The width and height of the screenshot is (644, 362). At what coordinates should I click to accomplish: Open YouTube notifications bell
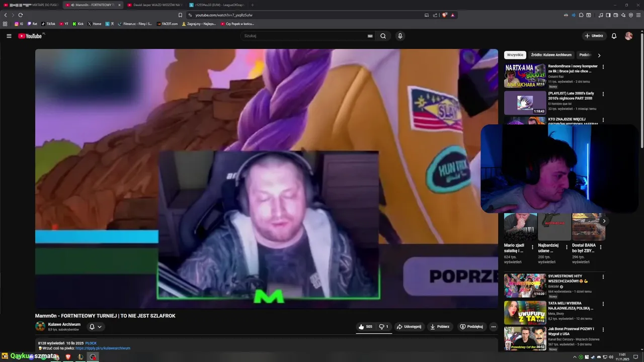[x=614, y=36]
